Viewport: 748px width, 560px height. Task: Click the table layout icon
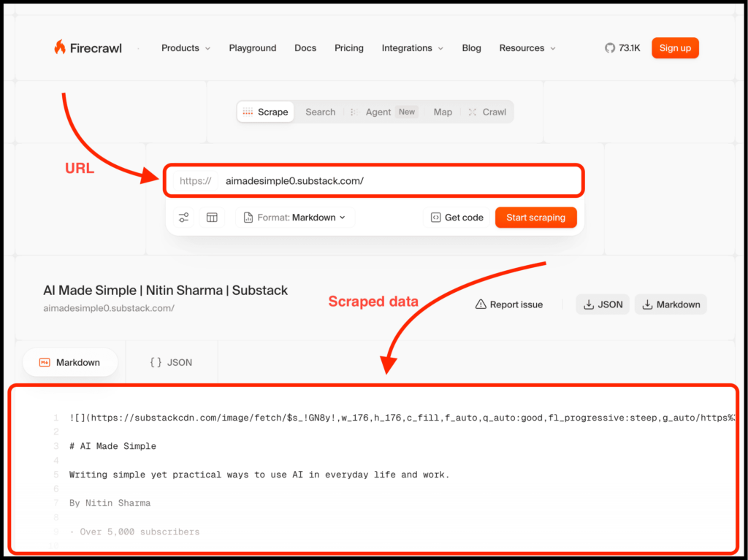212,218
